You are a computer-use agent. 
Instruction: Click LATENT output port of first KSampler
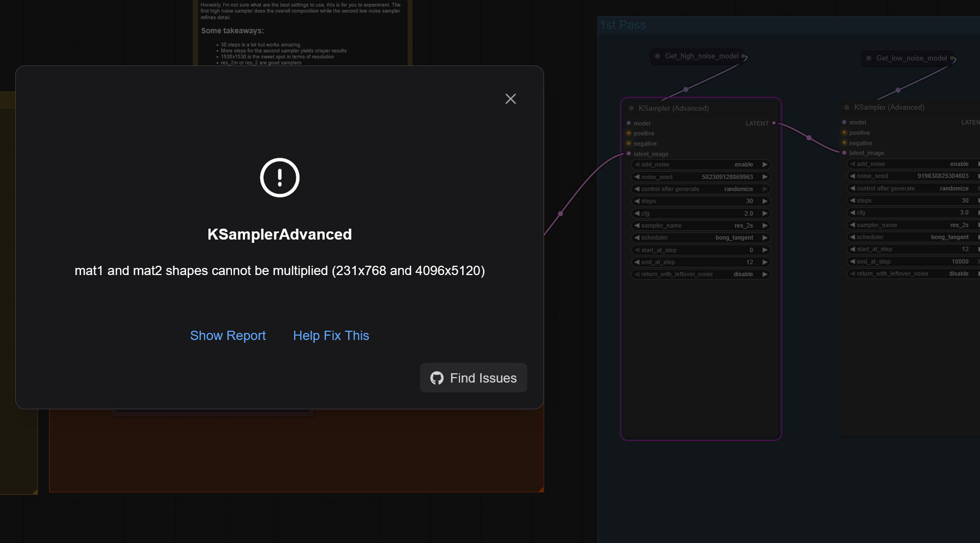(774, 123)
